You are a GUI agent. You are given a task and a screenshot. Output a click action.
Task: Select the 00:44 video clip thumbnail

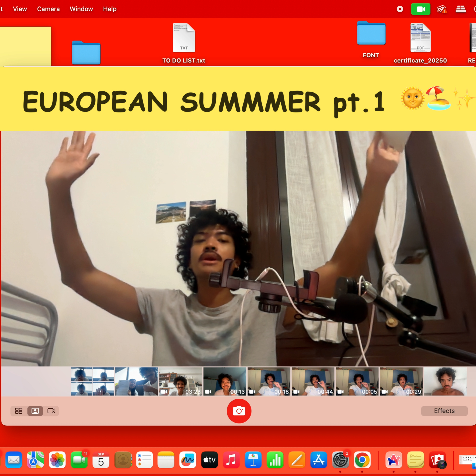313,381
